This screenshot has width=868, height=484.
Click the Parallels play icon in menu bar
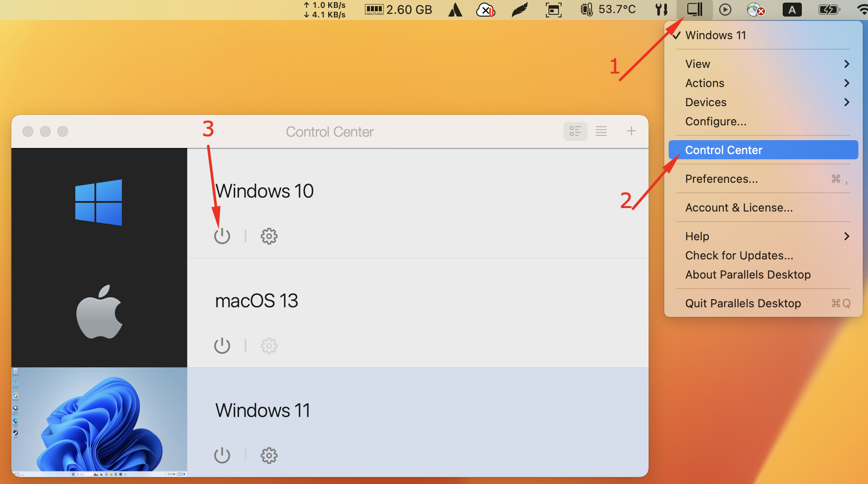click(x=725, y=9)
